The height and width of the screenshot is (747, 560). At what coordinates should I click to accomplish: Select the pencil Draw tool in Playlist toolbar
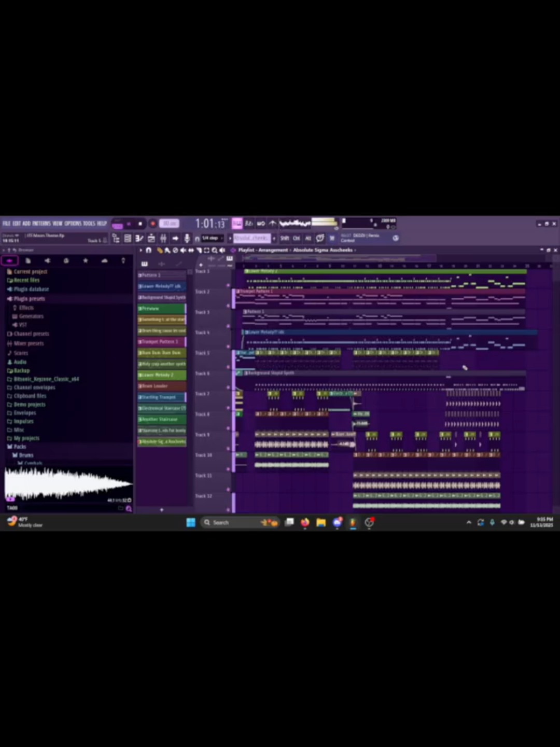160,250
